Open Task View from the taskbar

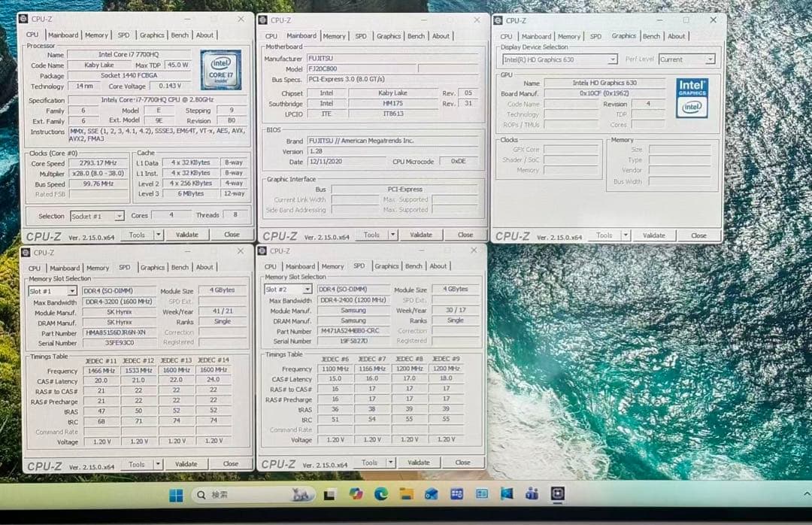click(329, 495)
